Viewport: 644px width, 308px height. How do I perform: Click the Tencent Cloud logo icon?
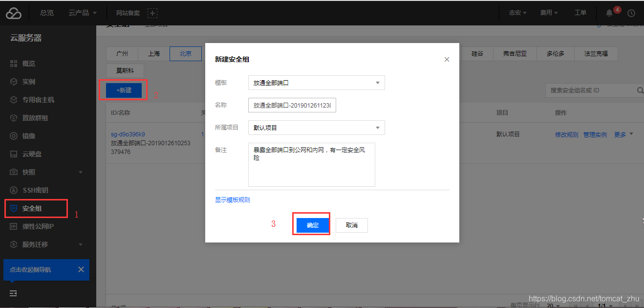point(14,13)
